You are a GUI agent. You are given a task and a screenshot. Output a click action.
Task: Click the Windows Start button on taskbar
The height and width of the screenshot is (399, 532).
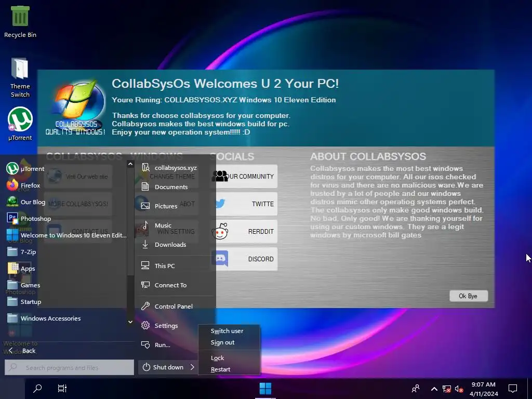click(265, 388)
